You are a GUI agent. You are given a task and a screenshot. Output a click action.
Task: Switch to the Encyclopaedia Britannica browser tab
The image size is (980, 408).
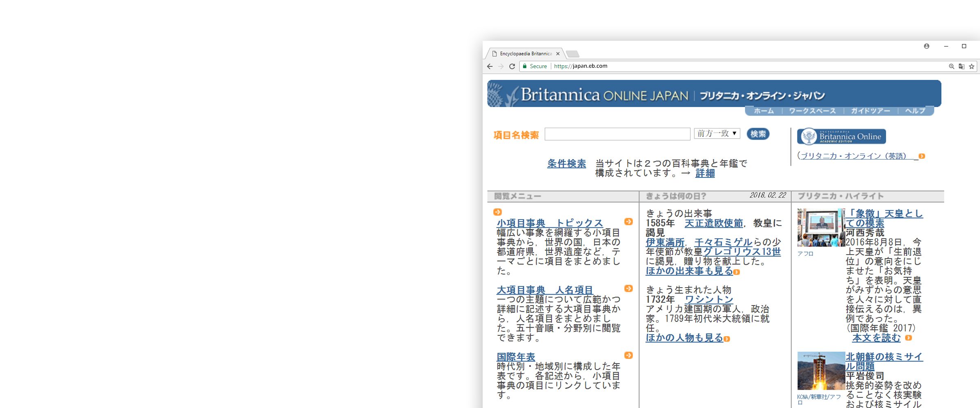[x=525, y=53]
